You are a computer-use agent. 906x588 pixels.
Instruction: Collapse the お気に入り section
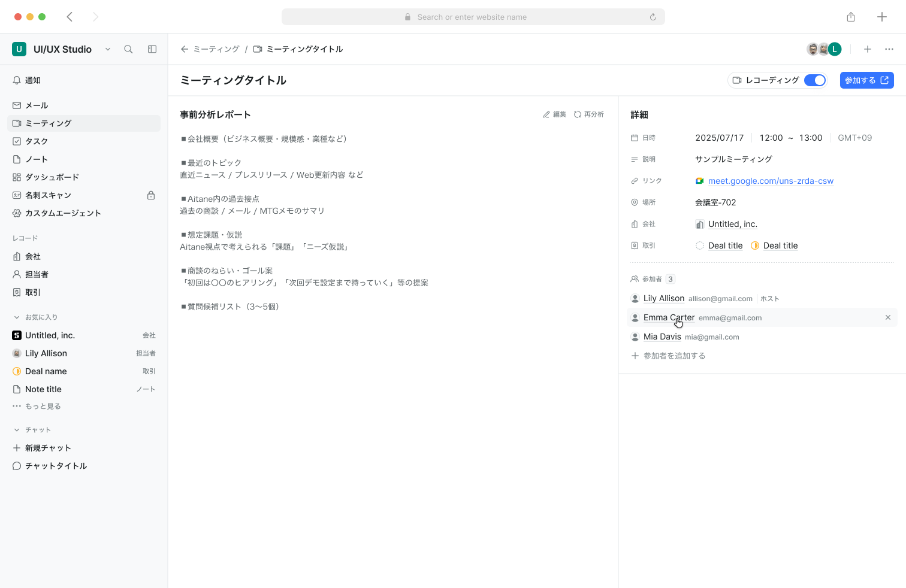point(17,317)
